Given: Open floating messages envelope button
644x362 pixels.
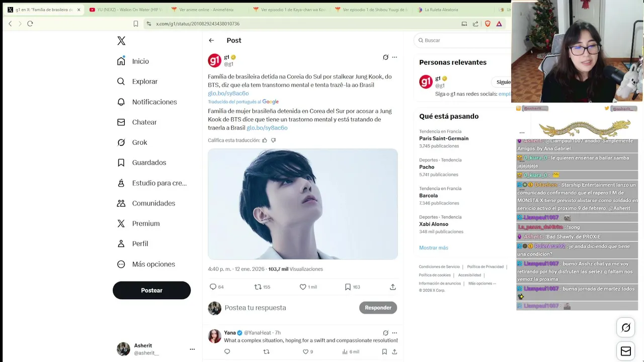Looking at the screenshot, I should pos(626,351).
